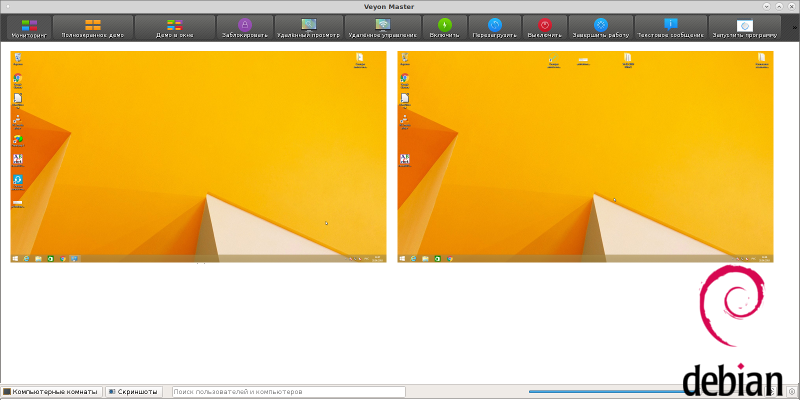Click the green Включить power-on button
The width and height of the screenshot is (800, 400).
[x=445, y=28]
